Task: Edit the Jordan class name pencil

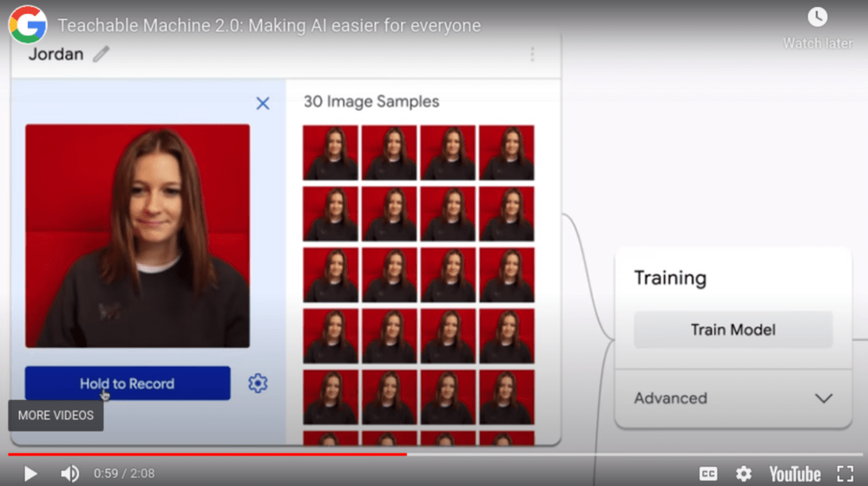Action: (101, 55)
